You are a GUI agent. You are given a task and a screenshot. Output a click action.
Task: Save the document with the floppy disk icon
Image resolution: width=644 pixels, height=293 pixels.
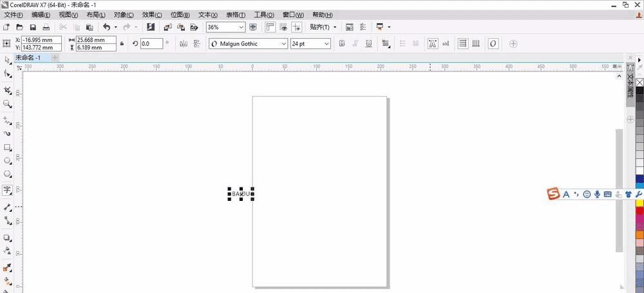pyautogui.click(x=33, y=27)
